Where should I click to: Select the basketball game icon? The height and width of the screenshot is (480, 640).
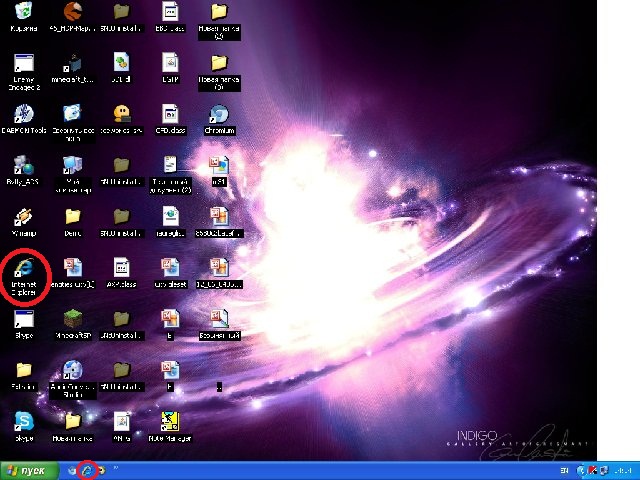point(72,13)
